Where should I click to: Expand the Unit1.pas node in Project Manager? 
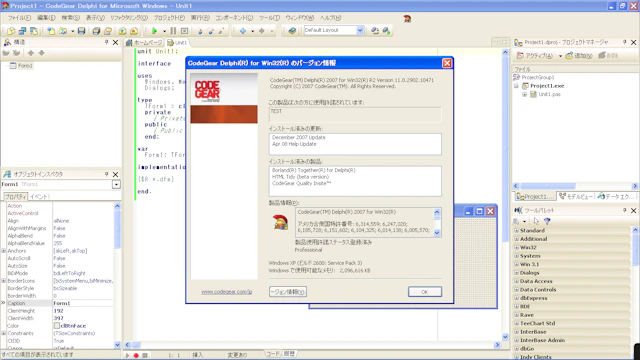(524, 94)
